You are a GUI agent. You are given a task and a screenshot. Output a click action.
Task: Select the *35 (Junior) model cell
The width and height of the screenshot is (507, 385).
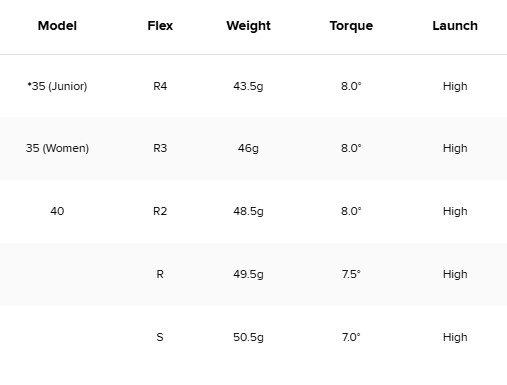[x=57, y=86]
